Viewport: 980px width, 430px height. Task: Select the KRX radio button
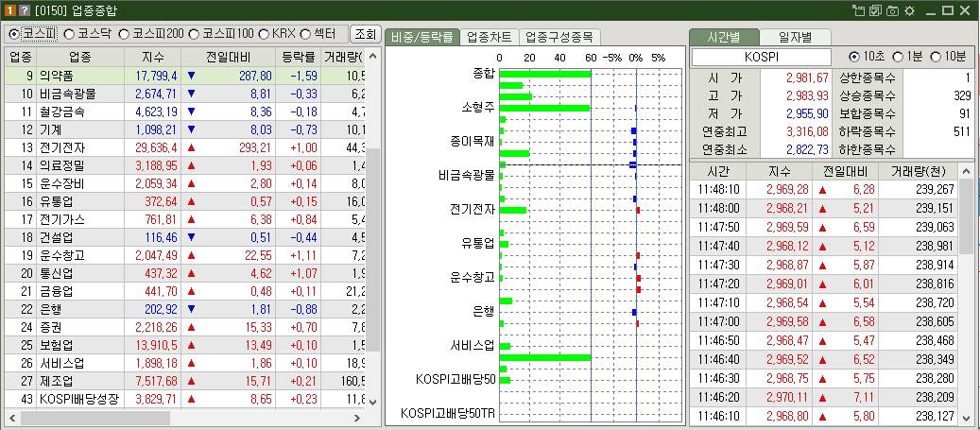(x=264, y=33)
